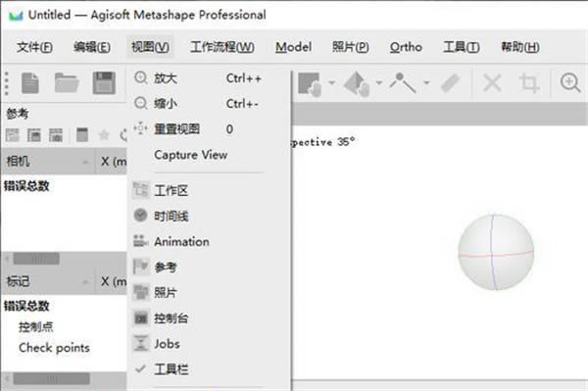
Task: Show the Jobs pane
Action: point(209,344)
